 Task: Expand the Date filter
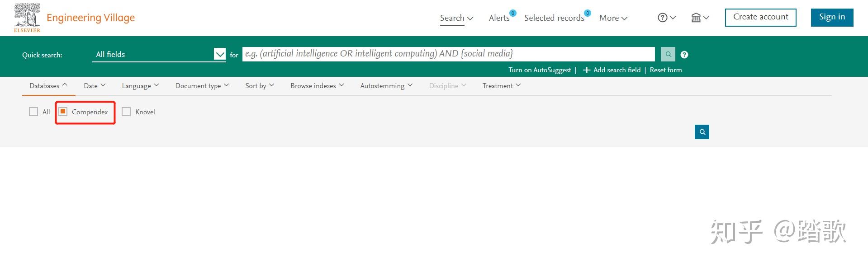point(95,85)
